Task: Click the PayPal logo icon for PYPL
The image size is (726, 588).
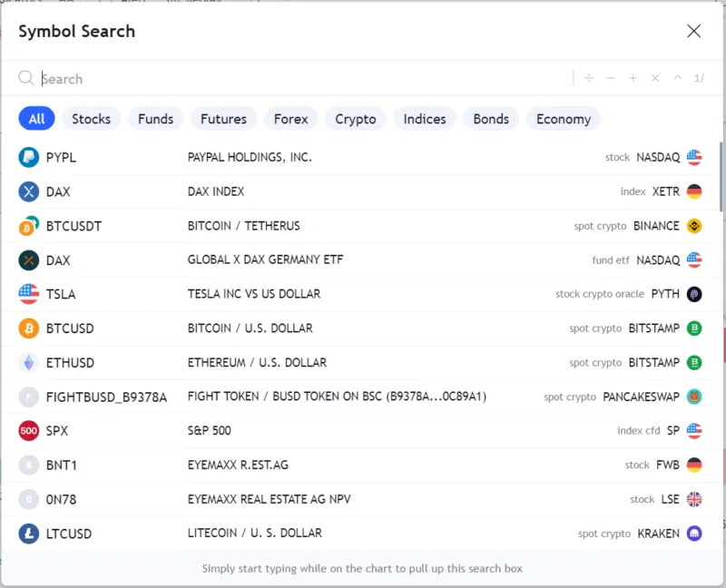Action: click(29, 157)
